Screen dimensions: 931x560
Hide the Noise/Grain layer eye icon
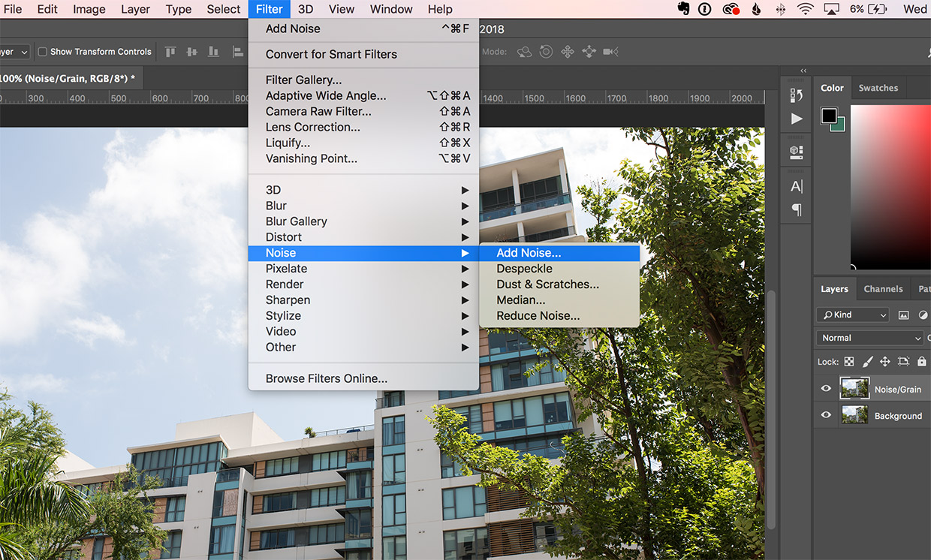pyautogui.click(x=826, y=388)
